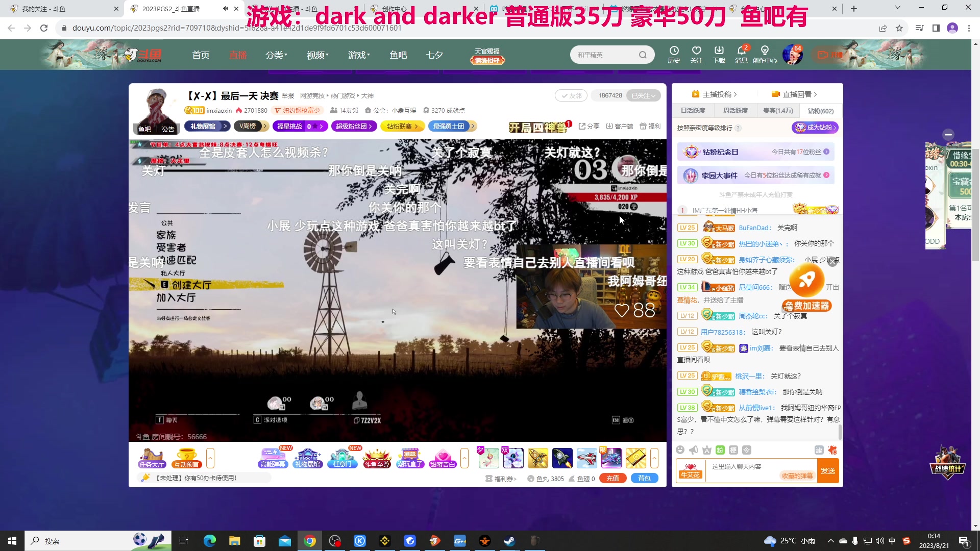Open the crown A font-style icon
The image size is (980, 551).
(x=706, y=449)
